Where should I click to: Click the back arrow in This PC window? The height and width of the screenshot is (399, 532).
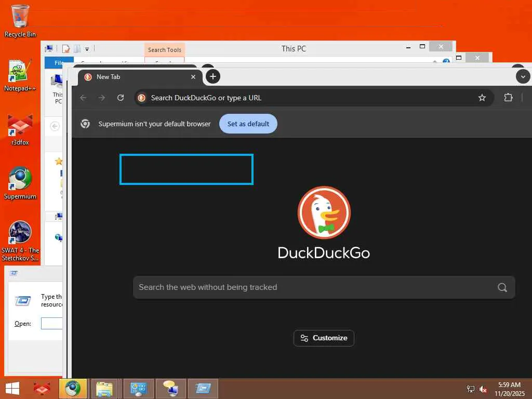click(x=55, y=126)
